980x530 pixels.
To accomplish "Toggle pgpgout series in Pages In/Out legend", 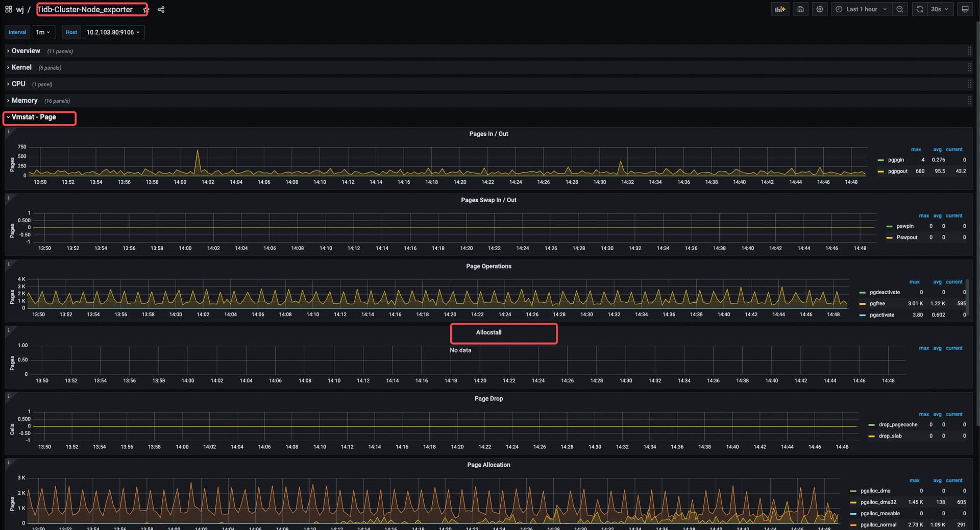I will (x=897, y=172).
